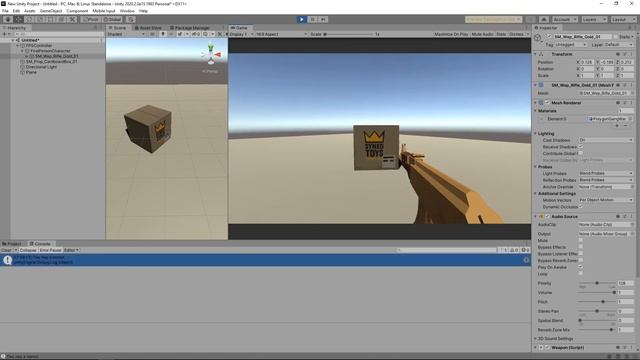Open the Cast Shadows dropdown

tap(606, 140)
